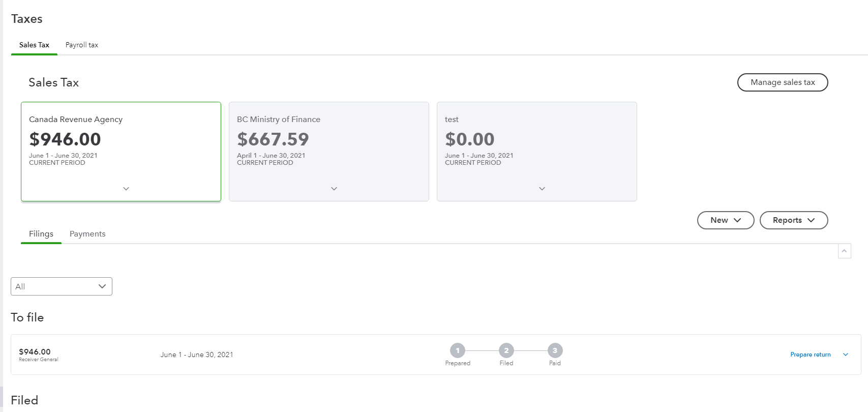The height and width of the screenshot is (412, 868).
Task: Expand the Canada Revenue Agency card chevron
Action: (x=126, y=189)
